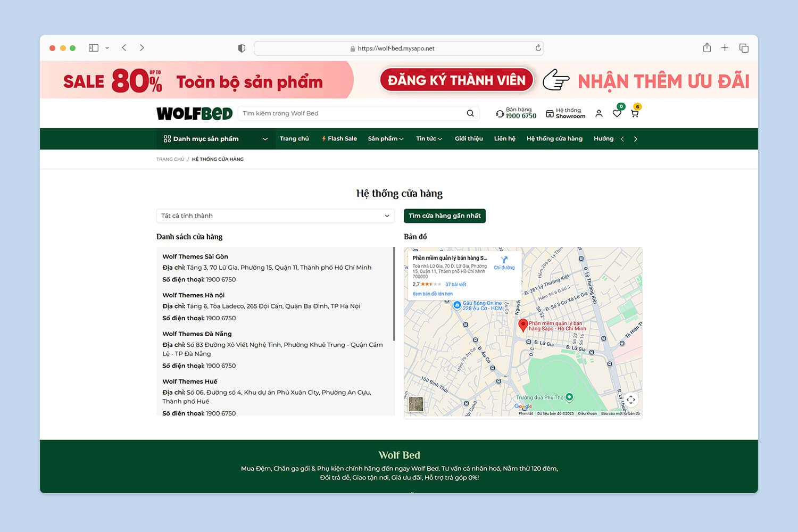Call the hotline number 1900 6750
This screenshot has width=798, height=532.
pos(521,116)
